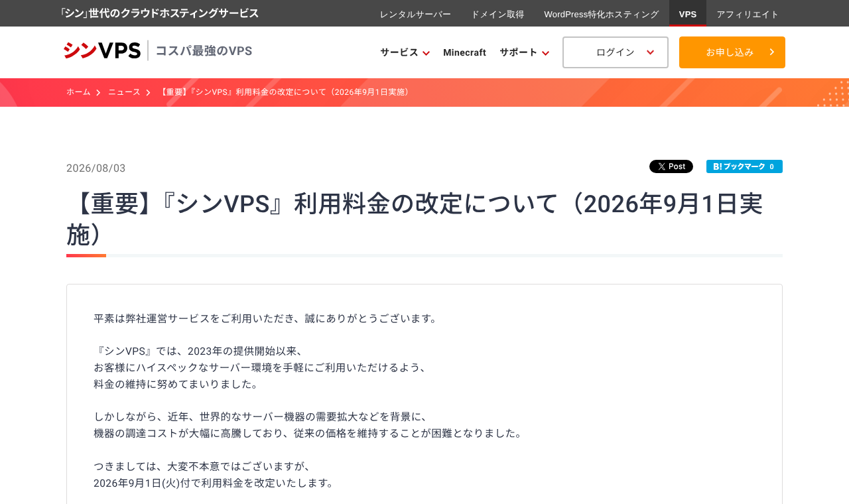Click the お申し込み orange button
The width and height of the screenshot is (849, 504).
732,52
